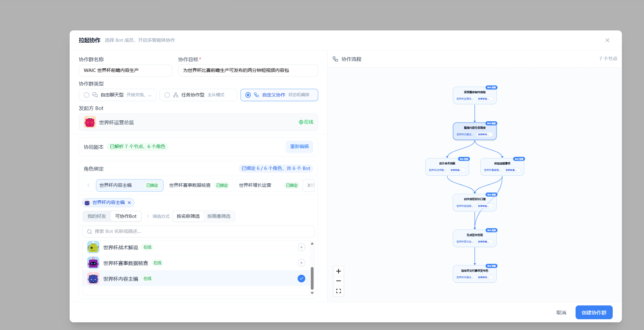Select the 创作指定时长口播 flow node
The height and width of the screenshot is (330, 644).
(x=475, y=202)
